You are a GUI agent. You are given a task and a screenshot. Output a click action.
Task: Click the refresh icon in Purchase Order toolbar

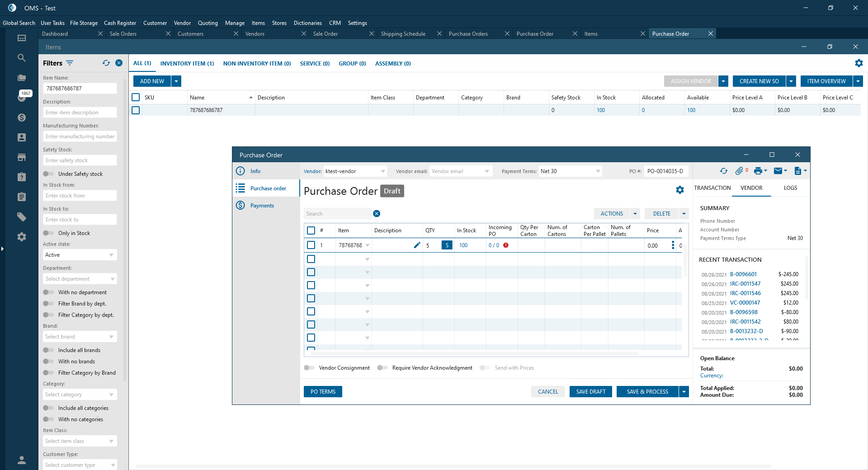tap(724, 171)
